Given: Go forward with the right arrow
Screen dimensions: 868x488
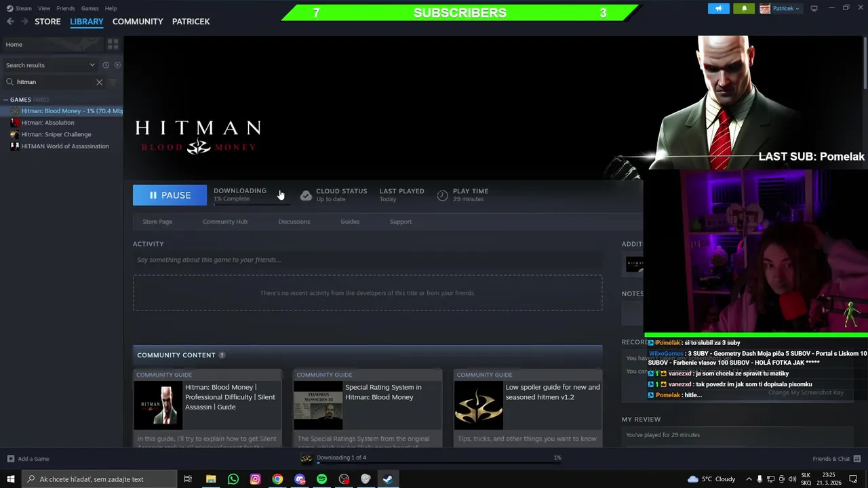Looking at the screenshot, I should (x=24, y=22).
